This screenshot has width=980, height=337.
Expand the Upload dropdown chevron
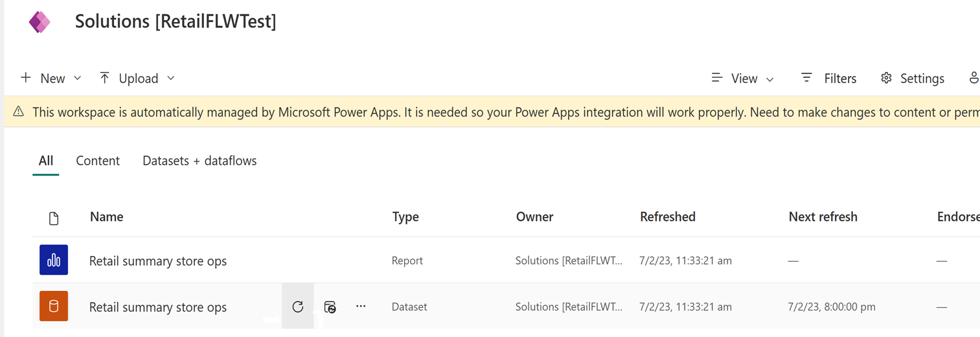click(171, 78)
